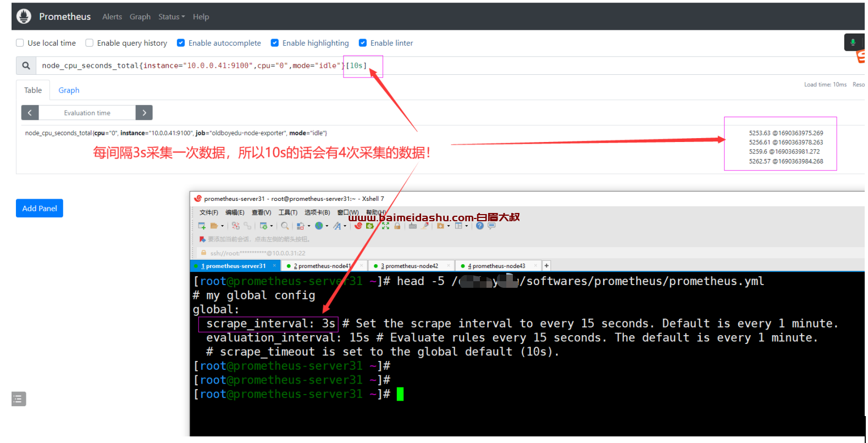Toggle full screen icon in Xshell toolbar
868x443 pixels.
(385, 226)
